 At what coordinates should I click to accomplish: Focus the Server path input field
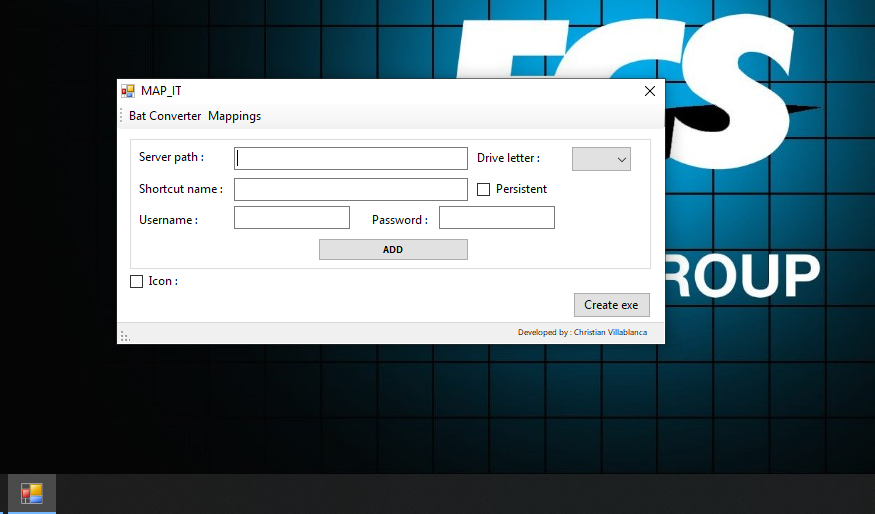click(x=350, y=158)
